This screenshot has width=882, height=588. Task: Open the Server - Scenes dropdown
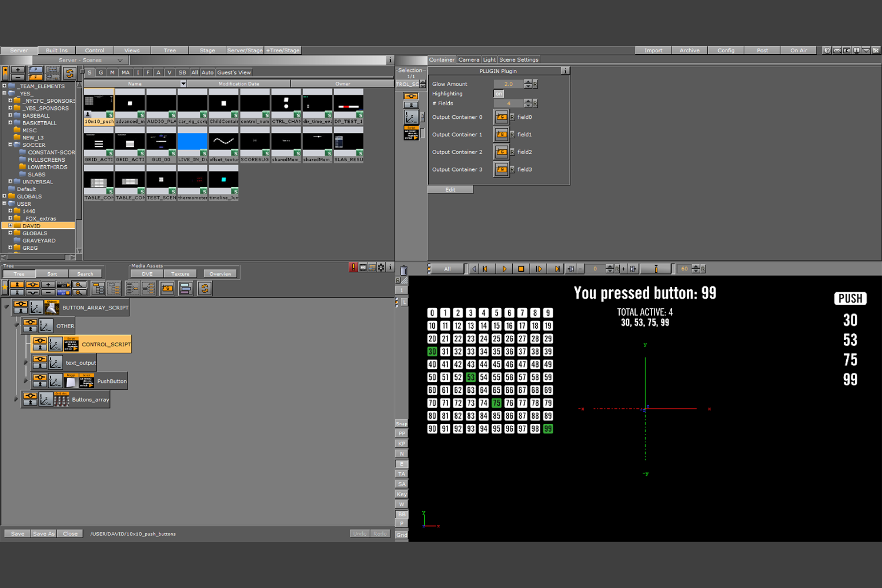click(120, 60)
